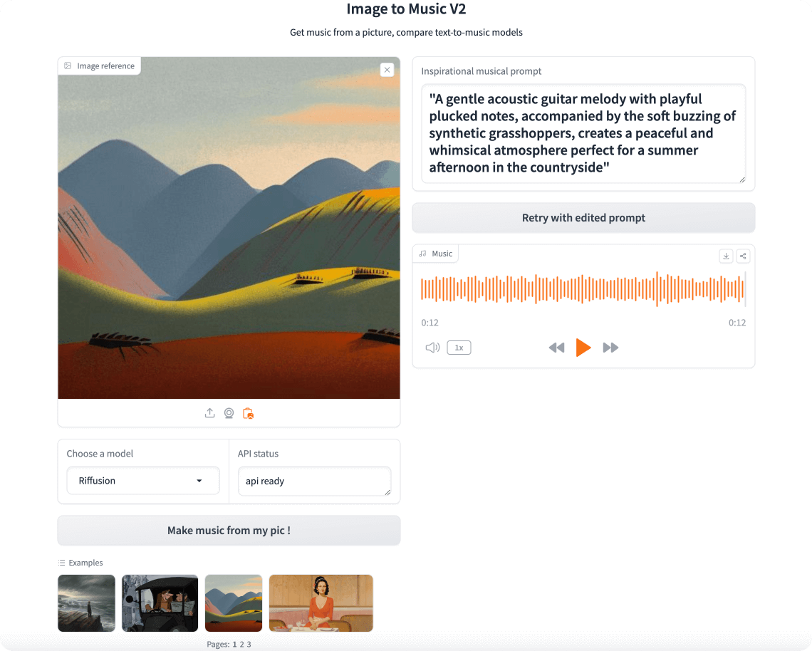Image resolution: width=812 pixels, height=651 pixels.
Task: Open the webcam capture icon
Action: coord(229,413)
